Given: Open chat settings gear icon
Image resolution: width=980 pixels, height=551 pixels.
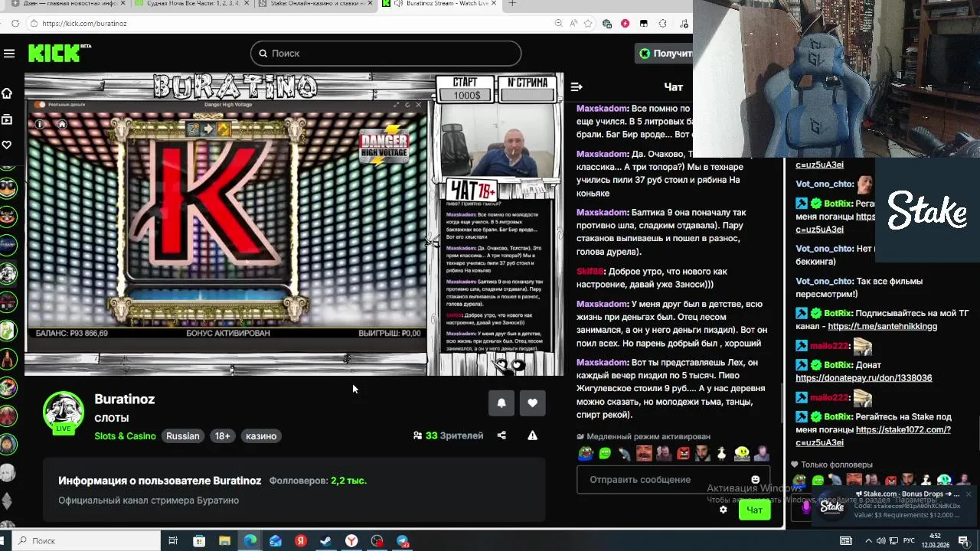Looking at the screenshot, I should 723,510.
